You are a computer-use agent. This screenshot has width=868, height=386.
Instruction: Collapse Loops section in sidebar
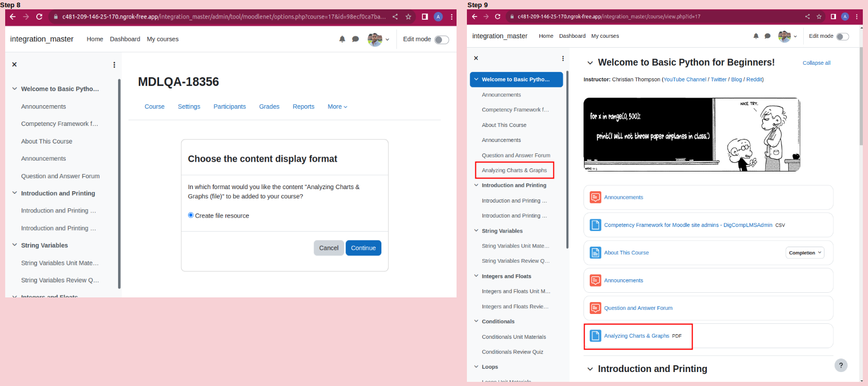tap(476, 367)
